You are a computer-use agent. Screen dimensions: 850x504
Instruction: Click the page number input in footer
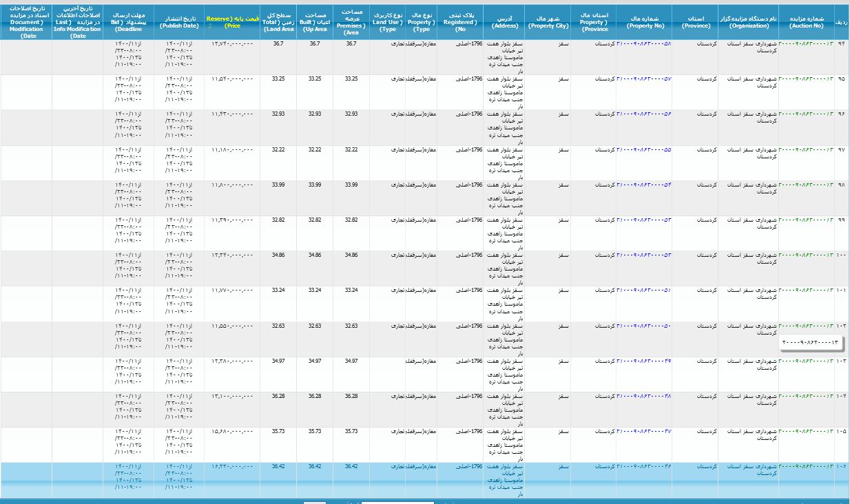pyautogui.click(x=397, y=501)
